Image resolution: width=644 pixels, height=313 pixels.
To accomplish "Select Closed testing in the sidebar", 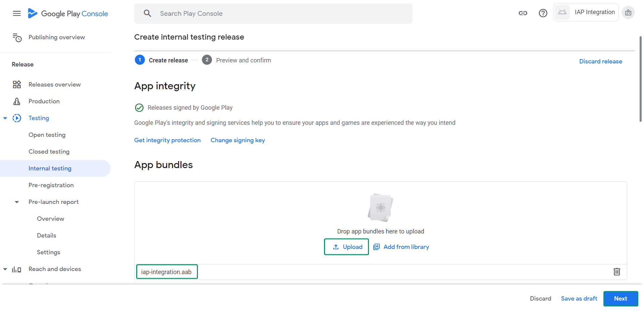I will [x=49, y=152].
